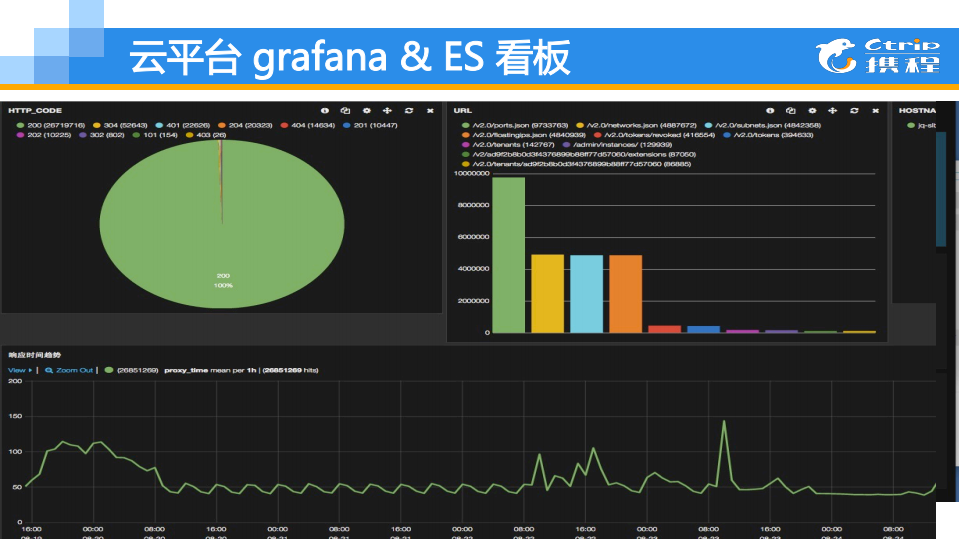Screen dimensions: 959x539
Task: Click move icon on HTTP_CODE panel
Action: click(x=387, y=110)
